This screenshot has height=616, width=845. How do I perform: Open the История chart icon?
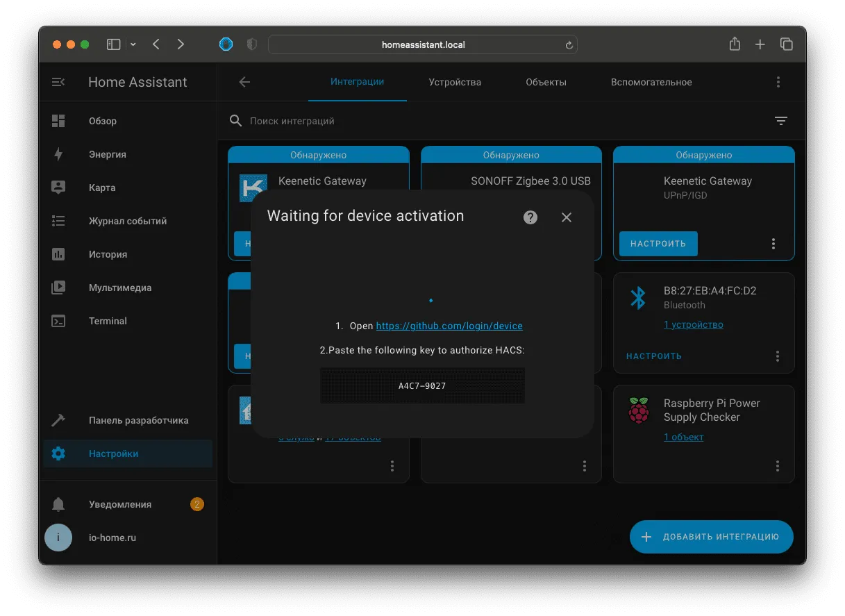click(x=58, y=254)
